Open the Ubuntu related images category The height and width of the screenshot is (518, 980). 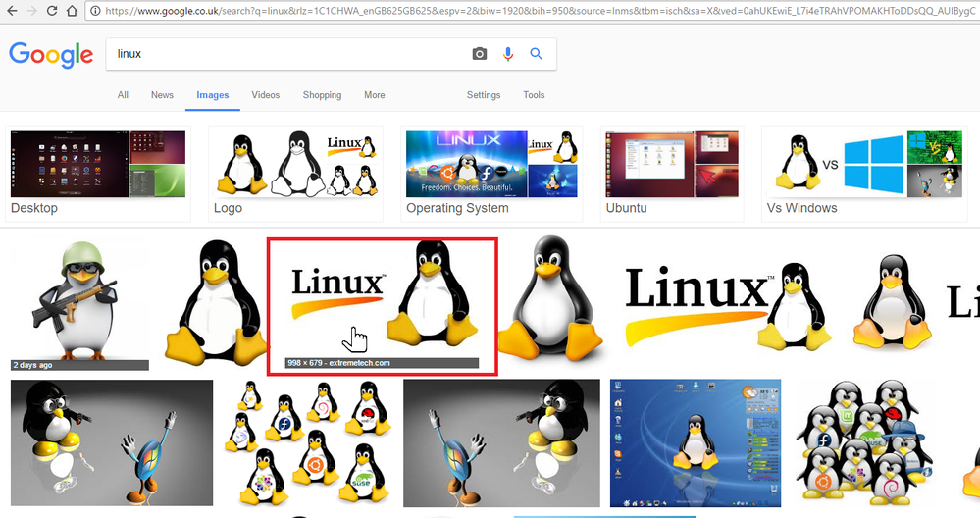(672, 174)
